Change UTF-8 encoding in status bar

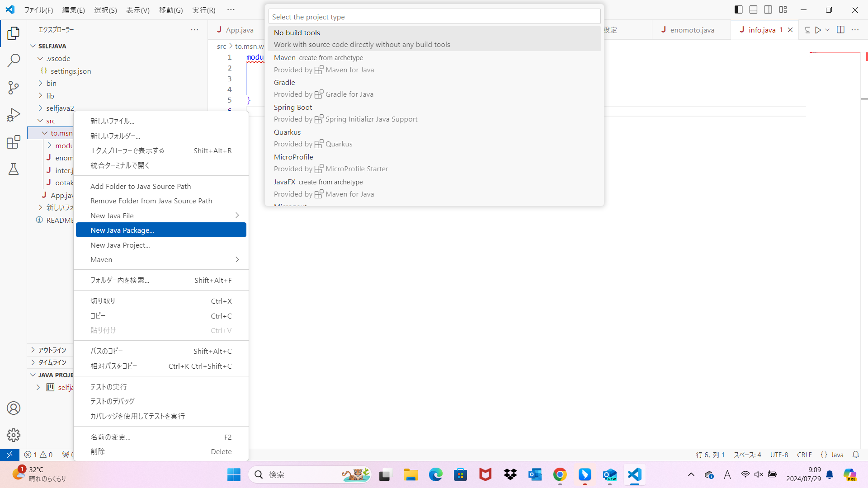click(779, 455)
